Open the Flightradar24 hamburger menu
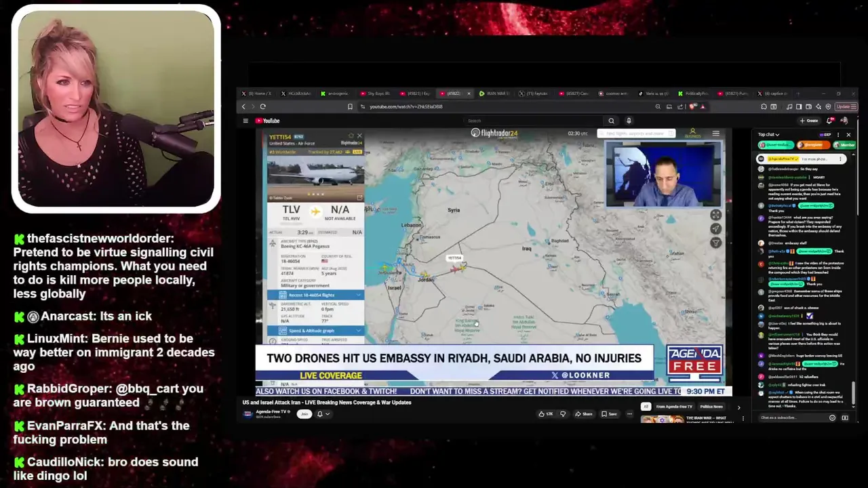 pos(715,134)
